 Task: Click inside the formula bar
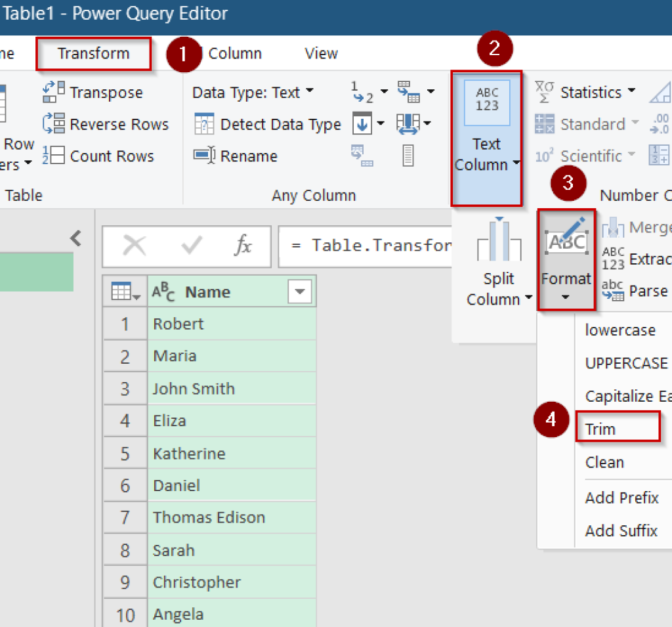394,246
